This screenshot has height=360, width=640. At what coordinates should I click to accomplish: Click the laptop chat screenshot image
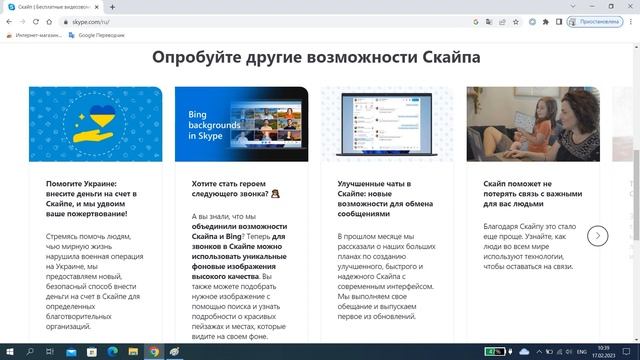click(387, 124)
